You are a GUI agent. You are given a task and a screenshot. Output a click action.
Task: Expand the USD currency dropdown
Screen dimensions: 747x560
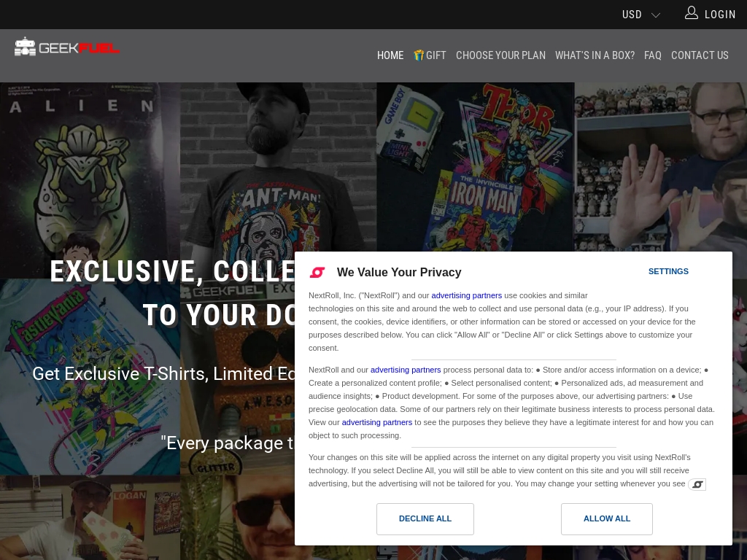click(640, 15)
